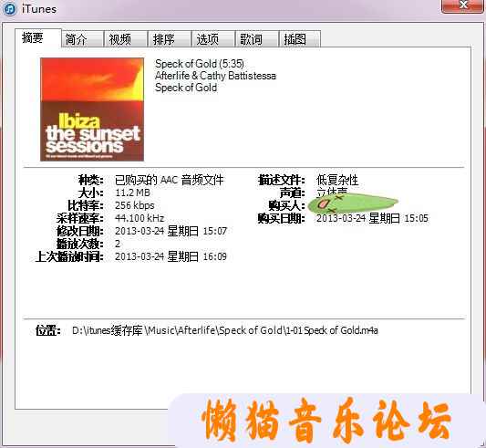Click the 256 kbps bitrate value
This screenshot has height=448, width=486.
click(x=135, y=205)
